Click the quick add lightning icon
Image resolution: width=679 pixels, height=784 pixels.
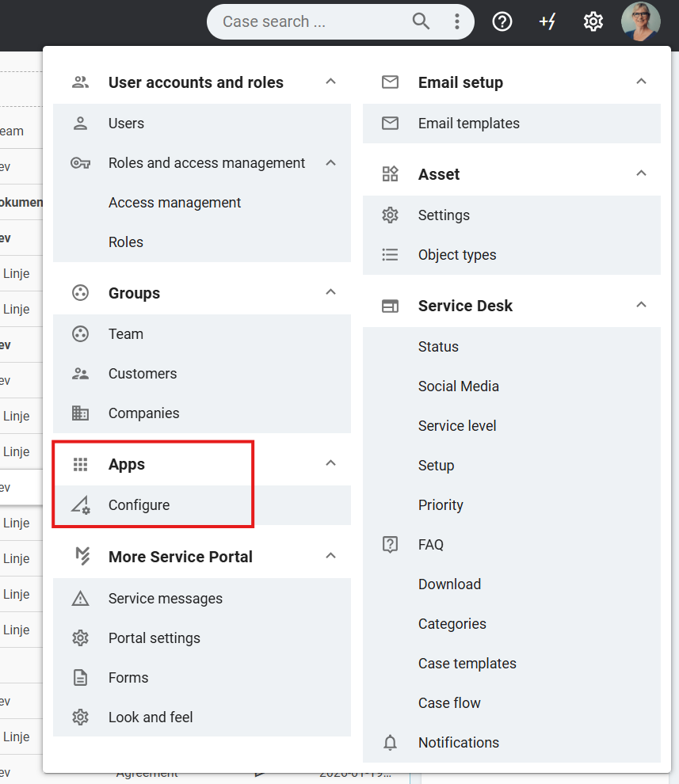coord(547,21)
